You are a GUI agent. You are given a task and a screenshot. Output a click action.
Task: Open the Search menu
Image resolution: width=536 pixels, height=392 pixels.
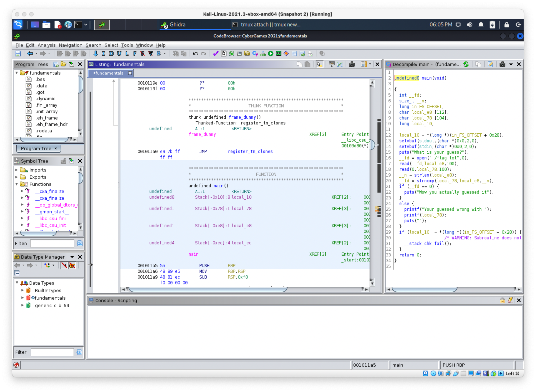click(93, 45)
